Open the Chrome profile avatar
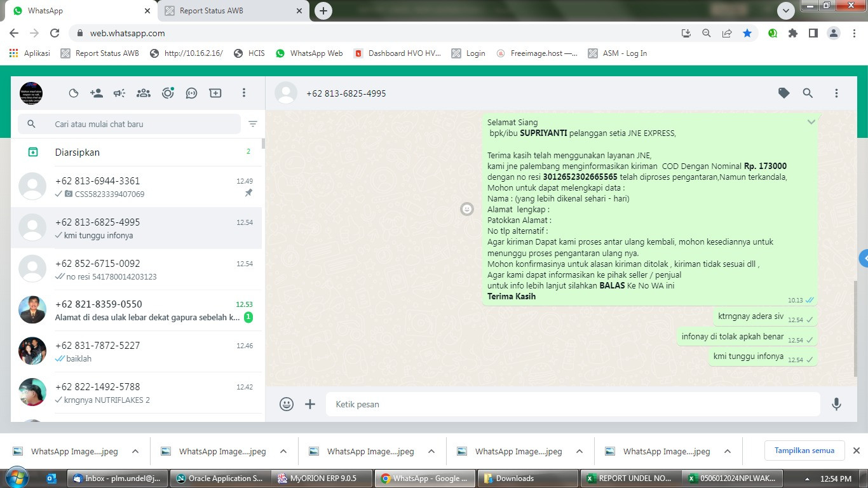The height and width of the screenshot is (488, 868). 834,33
